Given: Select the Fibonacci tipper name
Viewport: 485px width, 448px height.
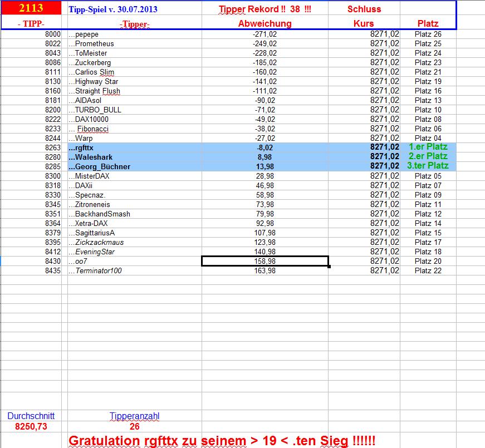Looking at the screenshot, I should tap(89, 129).
